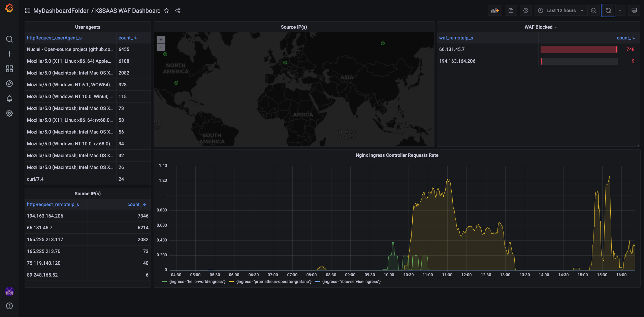Viewport: 644px width, 317px height.
Task: Select 165.225.213.70 IP row
Action: 88,251
